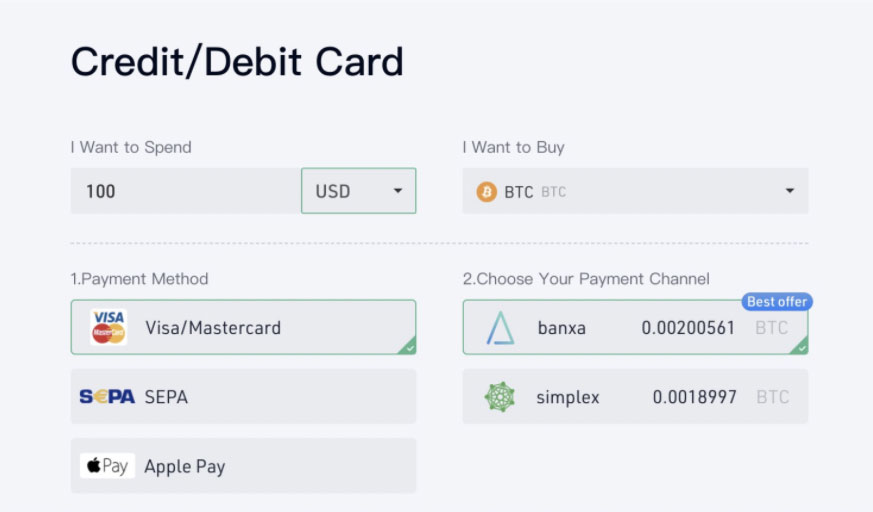
Task: Click the Visa/Mastercard selected checkmark corner
Action: point(408,347)
